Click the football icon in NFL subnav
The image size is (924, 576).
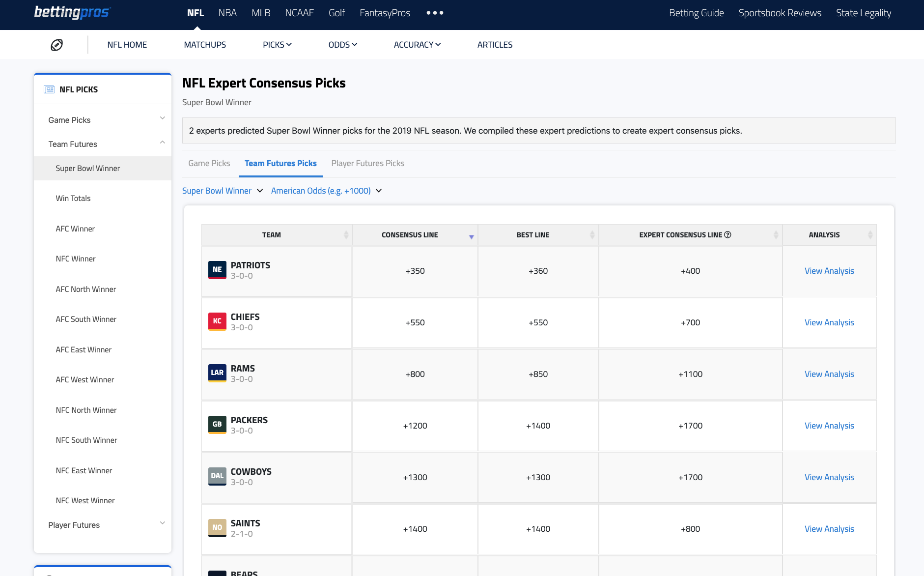coord(57,45)
